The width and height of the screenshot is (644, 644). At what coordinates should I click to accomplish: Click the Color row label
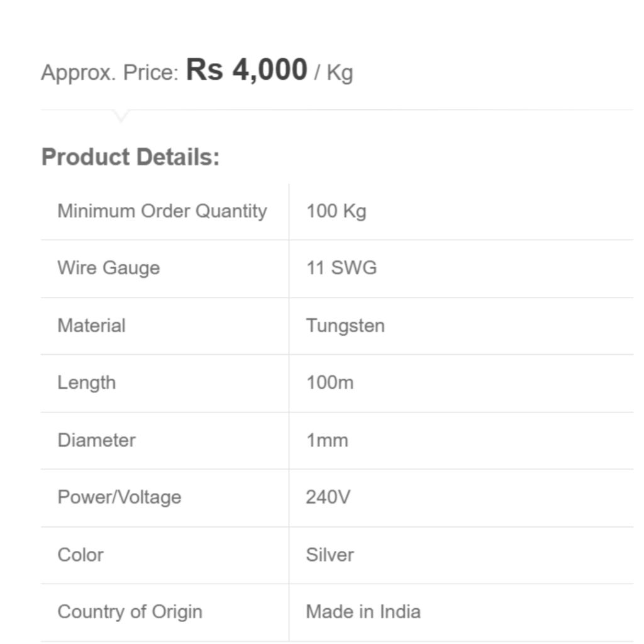(80, 555)
